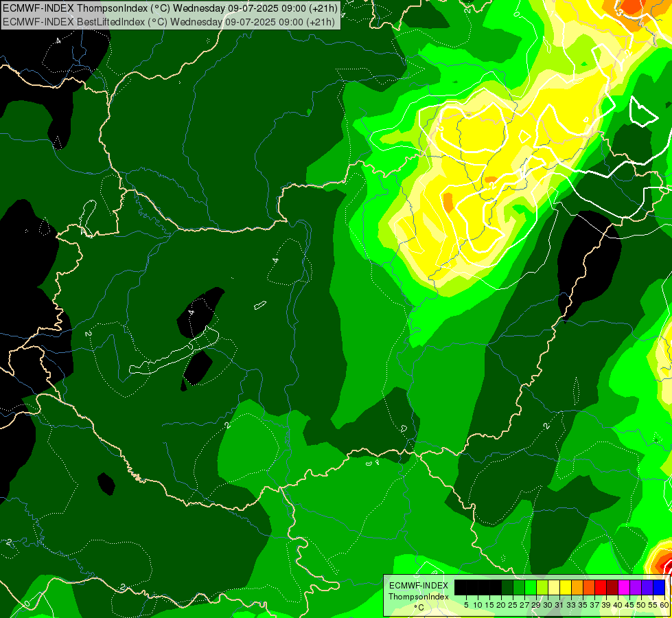The image size is (672, 618).
Task: Click the °C unit label in legend
Action: coord(419,608)
